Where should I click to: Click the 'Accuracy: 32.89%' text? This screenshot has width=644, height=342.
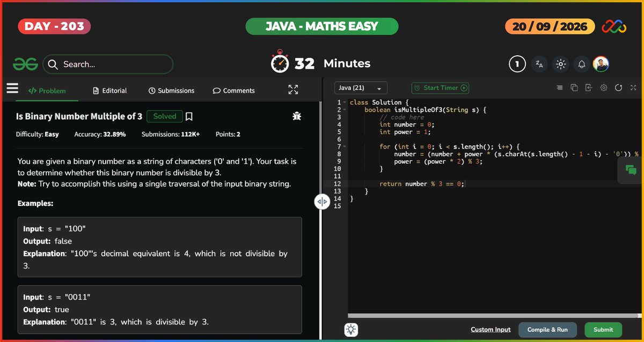(100, 134)
